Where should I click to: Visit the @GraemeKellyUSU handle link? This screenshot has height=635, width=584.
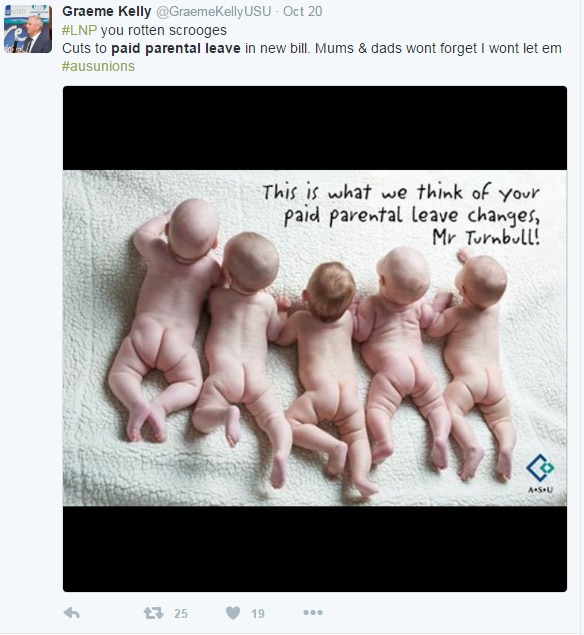213,11
